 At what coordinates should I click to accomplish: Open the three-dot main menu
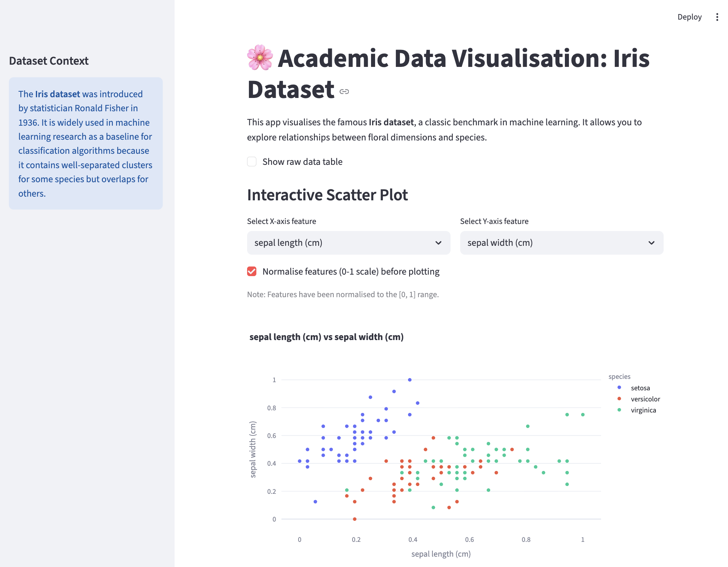(717, 17)
